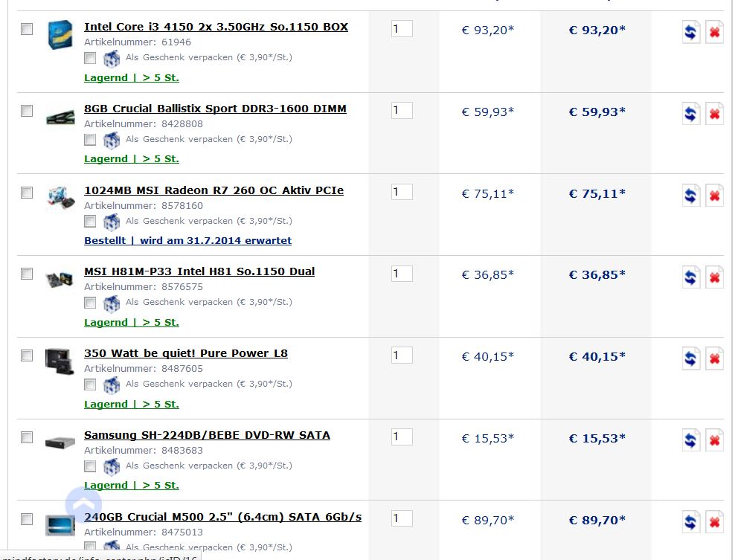Click Lagernd availability link under MSI H81M-P33
The width and height of the screenshot is (735, 560).
(131, 323)
